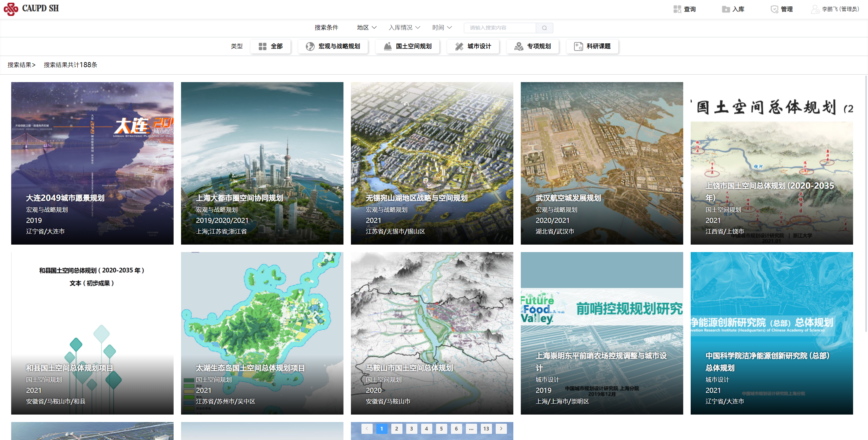Click the 搜索结果> breadcrumb text
The width and height of the screenshot is (868, 440).
click(x=21, y=65)
